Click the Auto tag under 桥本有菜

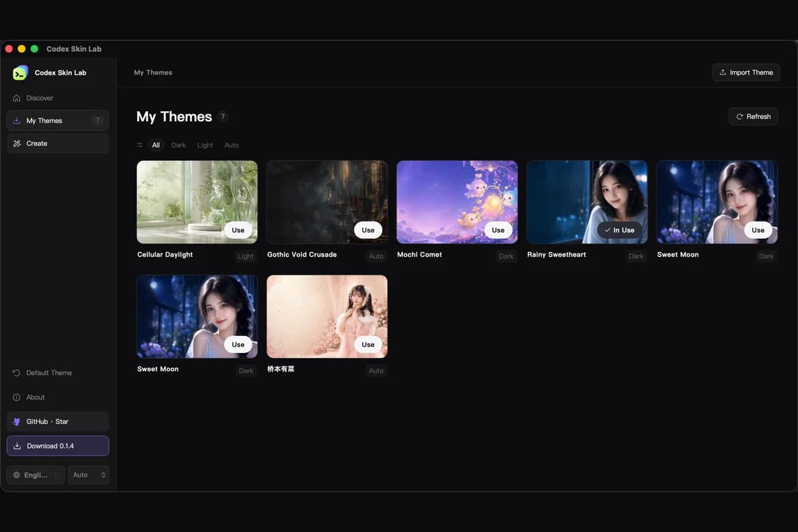(x=376, y=370)
